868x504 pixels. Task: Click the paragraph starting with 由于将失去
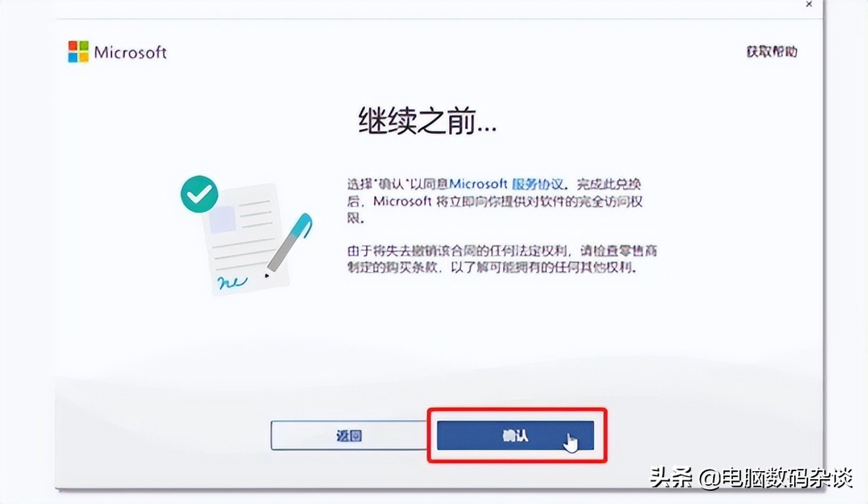coord(502,260)
